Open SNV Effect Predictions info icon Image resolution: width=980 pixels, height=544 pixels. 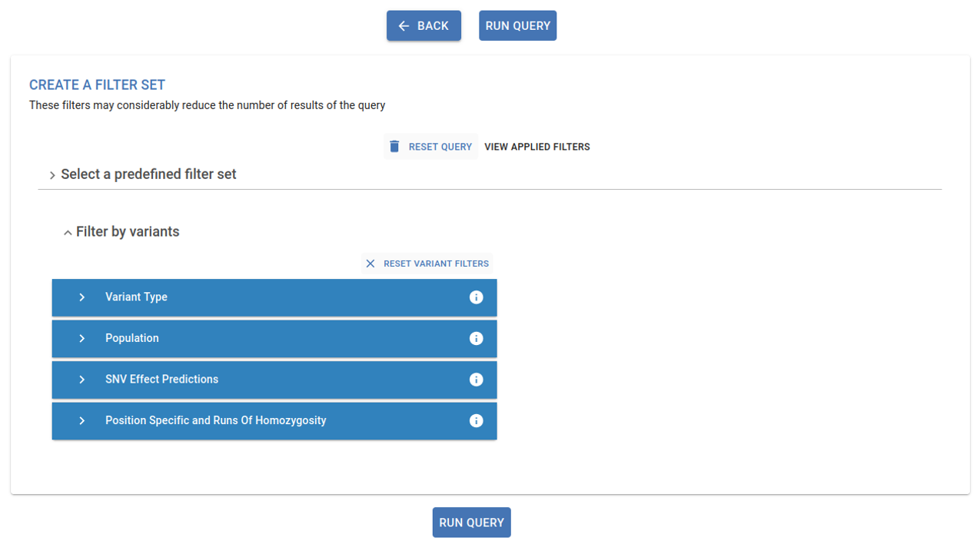point(476,380)
